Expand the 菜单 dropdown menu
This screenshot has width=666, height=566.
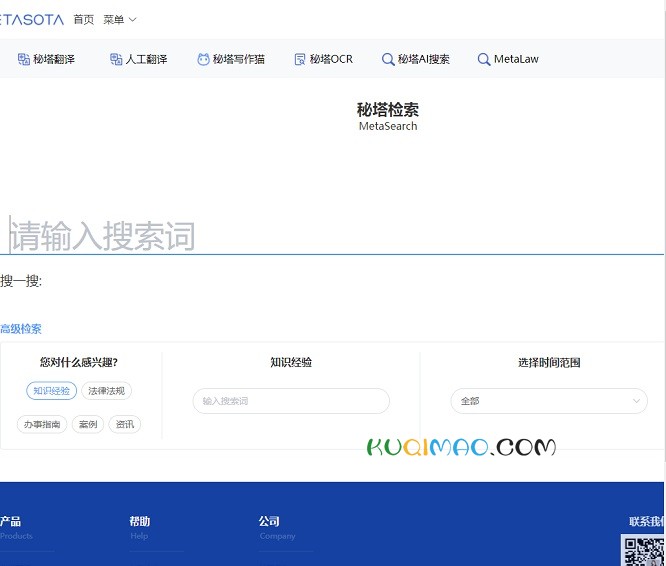[120, 20]
